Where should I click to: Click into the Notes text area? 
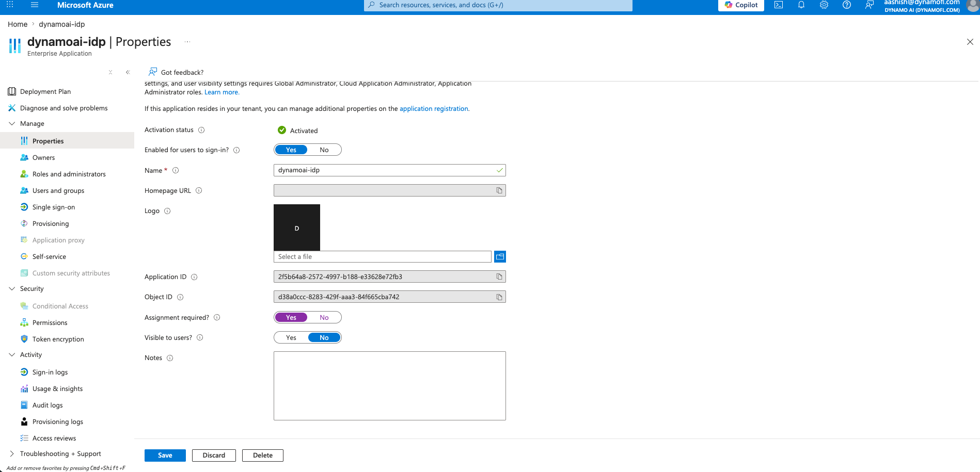click(x=390, y=386)
